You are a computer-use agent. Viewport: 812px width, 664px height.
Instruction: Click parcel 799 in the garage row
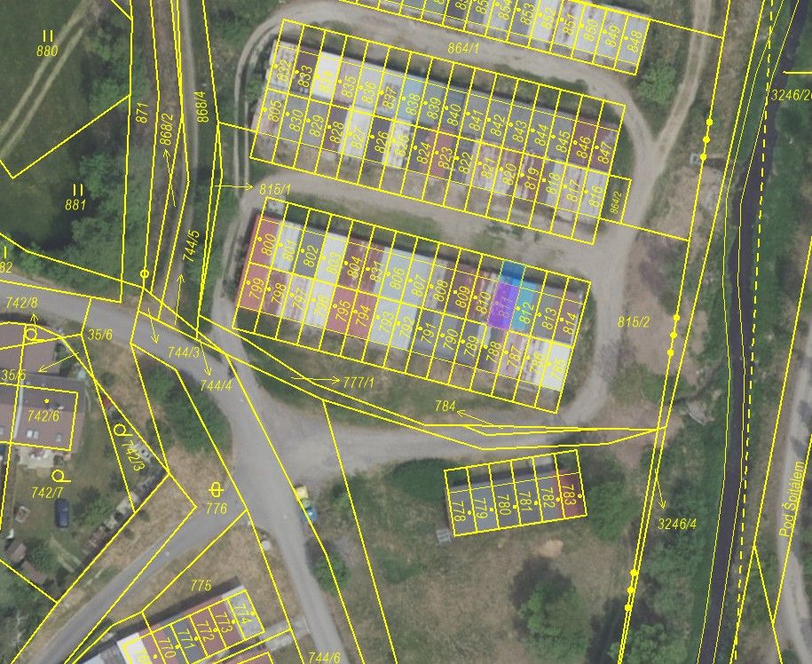pyautogui.click(x=255, y=289)
